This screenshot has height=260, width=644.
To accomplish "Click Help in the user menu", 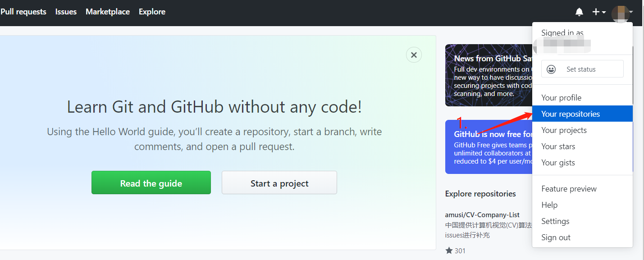I will pyautogui.click(x=582, y=205).
